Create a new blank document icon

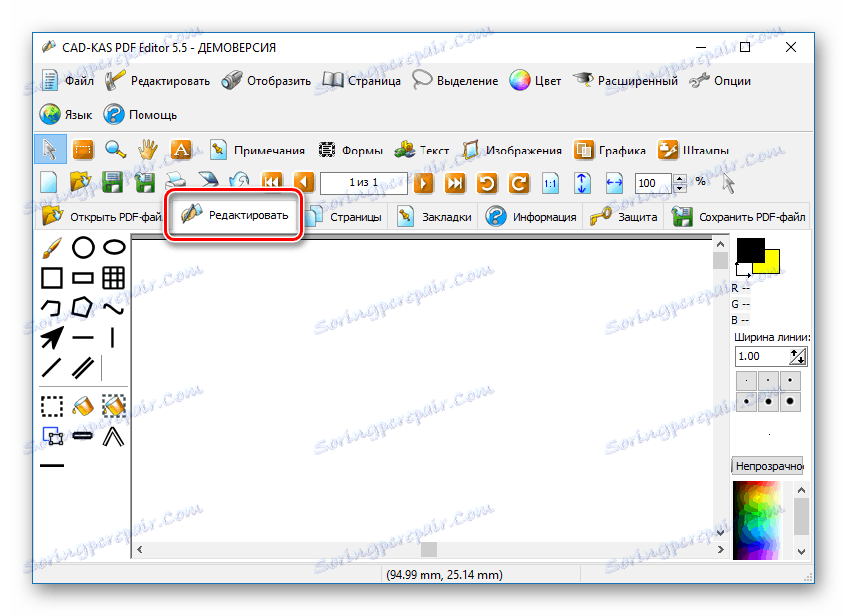click(x=49, y=183)
